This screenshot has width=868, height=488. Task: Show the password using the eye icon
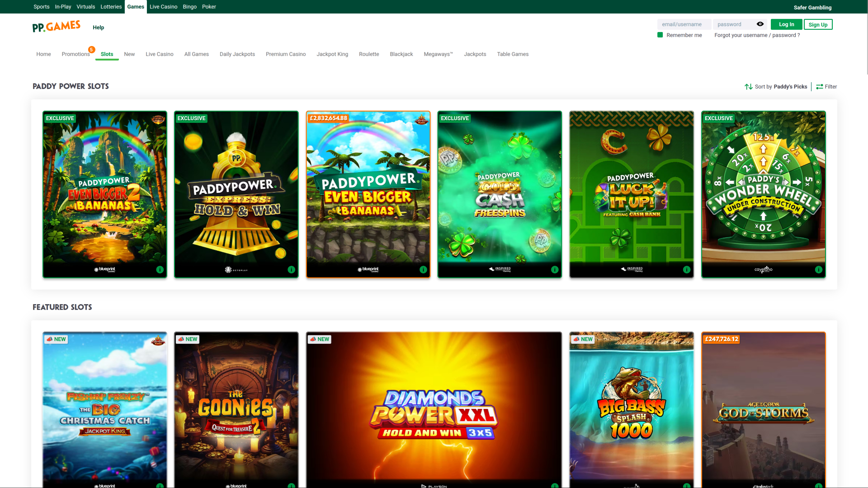tap(760, 24)
